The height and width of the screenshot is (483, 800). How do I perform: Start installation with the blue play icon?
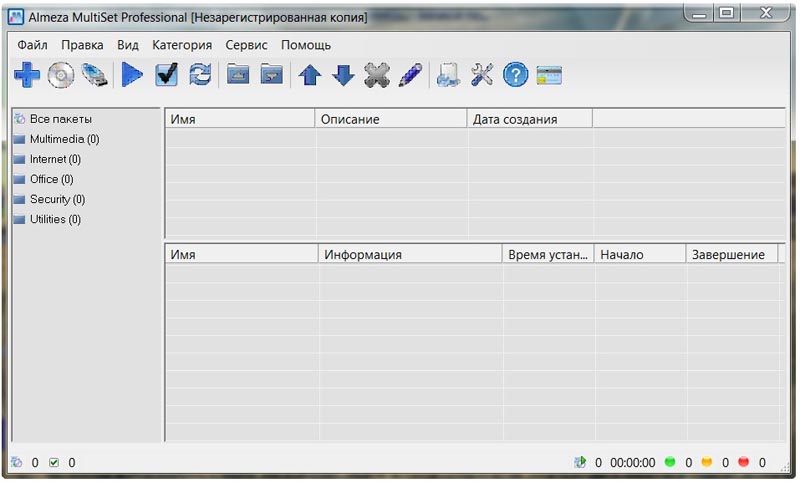(132, 75)
